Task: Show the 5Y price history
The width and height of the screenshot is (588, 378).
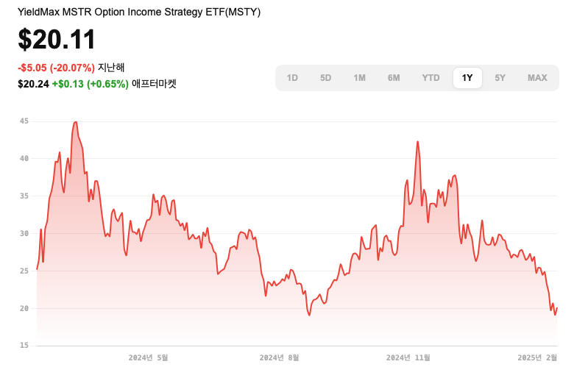Action: click(500, 78)
